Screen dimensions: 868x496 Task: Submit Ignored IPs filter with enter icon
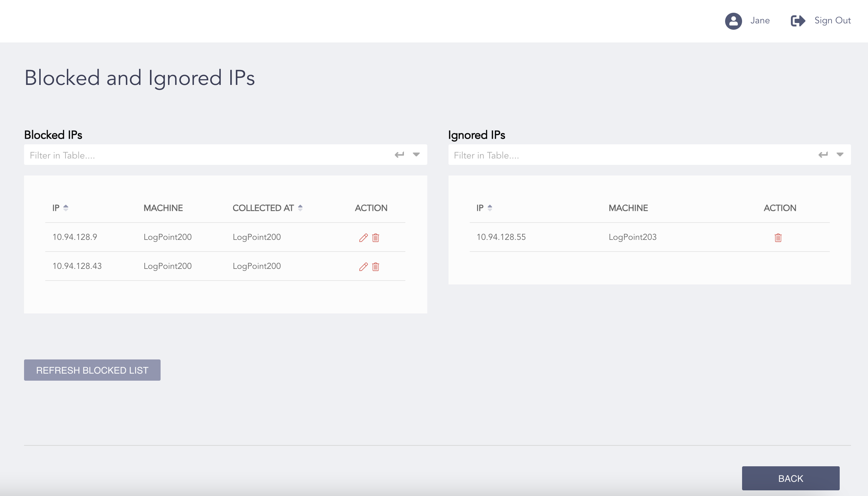pyautogui.click(x=823, y=155)
